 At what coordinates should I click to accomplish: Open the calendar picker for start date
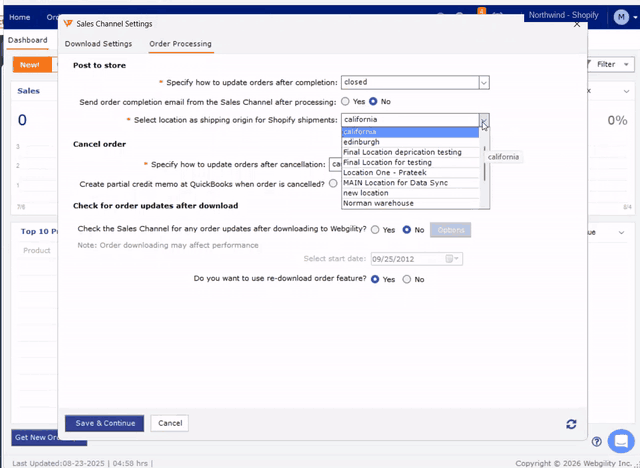pyautogui.click(x=452, y=259)
